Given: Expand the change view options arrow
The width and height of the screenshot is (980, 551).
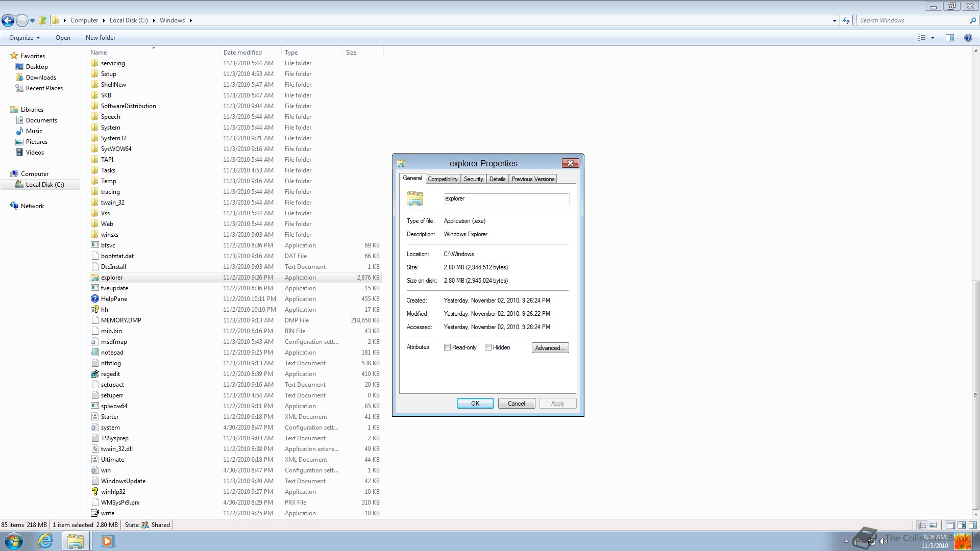Looking at the screenshot, I should pos(933,38).
